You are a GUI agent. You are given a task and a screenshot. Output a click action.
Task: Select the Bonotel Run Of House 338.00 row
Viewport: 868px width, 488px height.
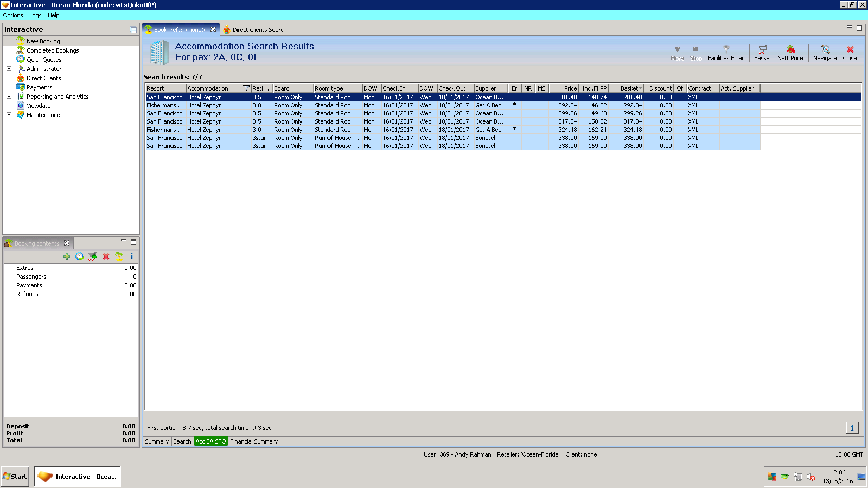(x=380, y=138)
